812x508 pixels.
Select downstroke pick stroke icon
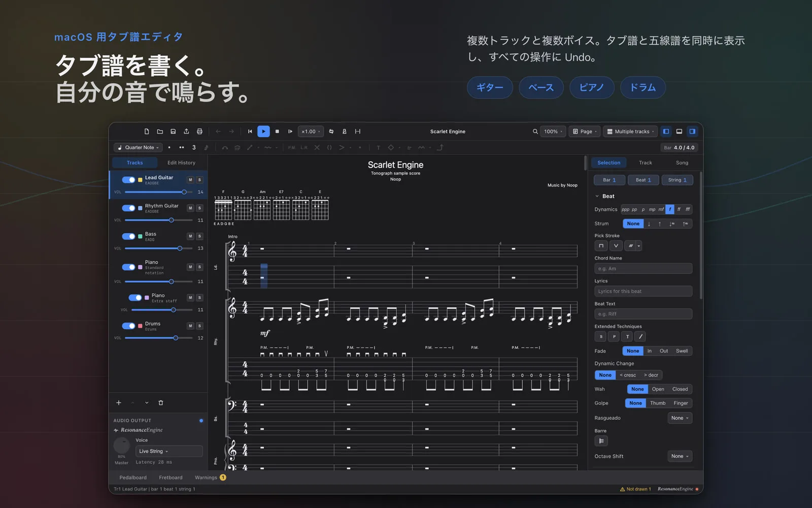point(601,246)
